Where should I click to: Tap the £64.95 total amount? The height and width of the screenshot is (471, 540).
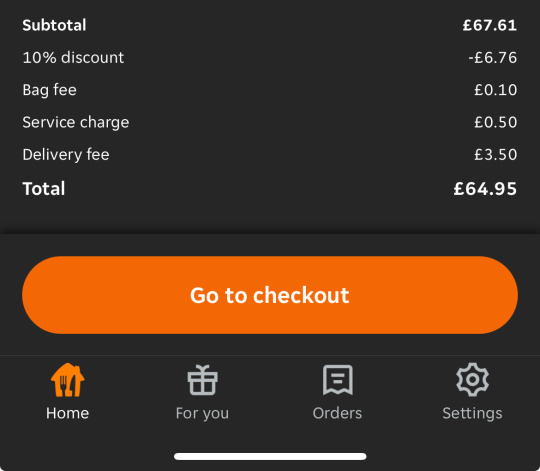(485, 189)
